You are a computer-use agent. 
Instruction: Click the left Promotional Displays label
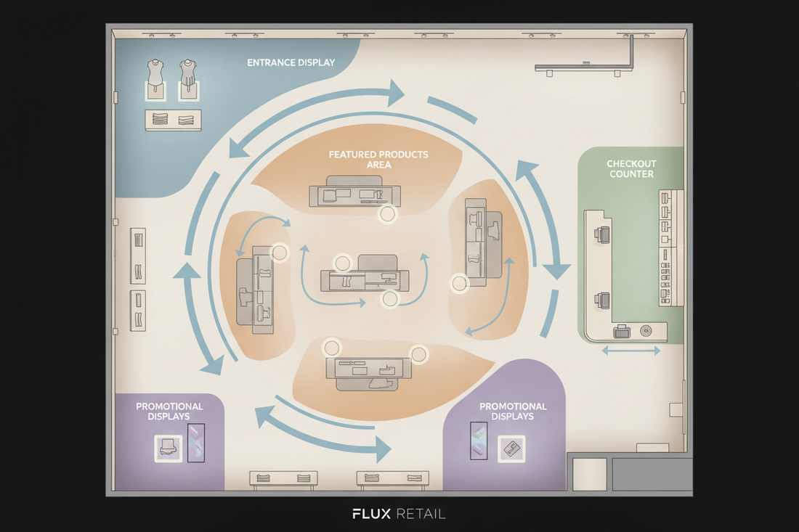(169, 412)
